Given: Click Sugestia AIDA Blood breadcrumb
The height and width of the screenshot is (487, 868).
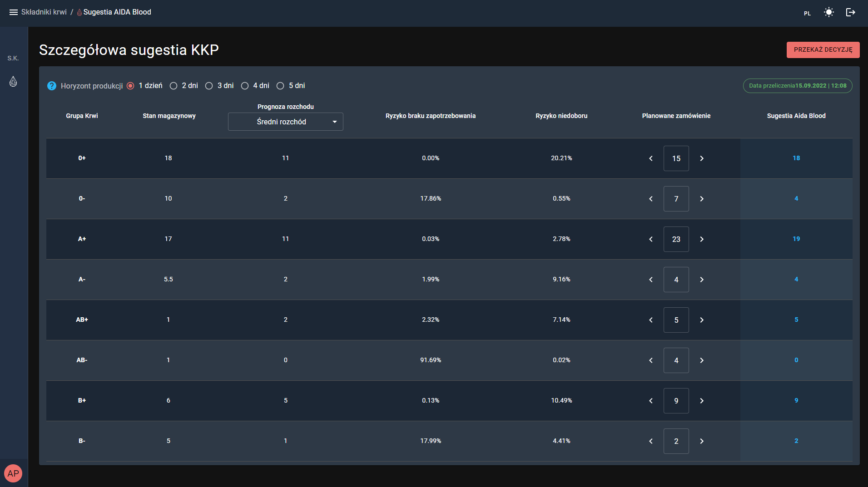Looking at the screenshot, I should pyautogui.click(x=117, y=12).
